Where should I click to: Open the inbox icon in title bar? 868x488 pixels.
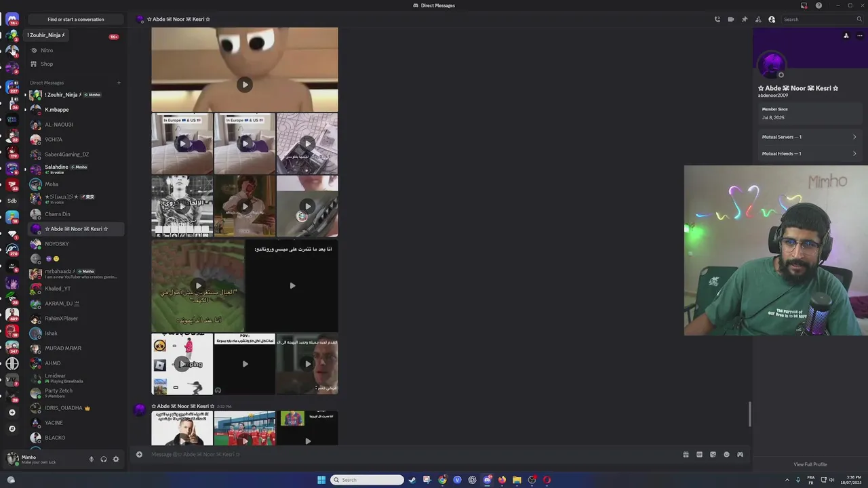tap(804, 5)
